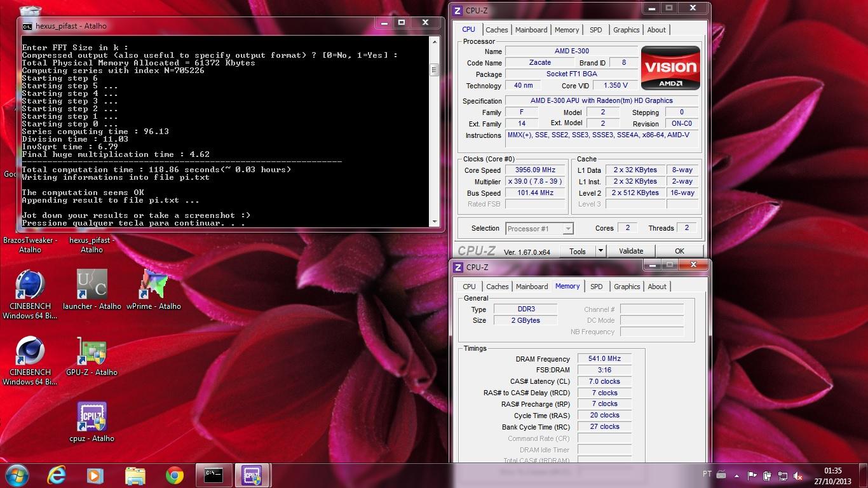Switch to CPU tab in the CPU-Z memory timings window
This screenshot has height=488, width=868.
point(470,287)
